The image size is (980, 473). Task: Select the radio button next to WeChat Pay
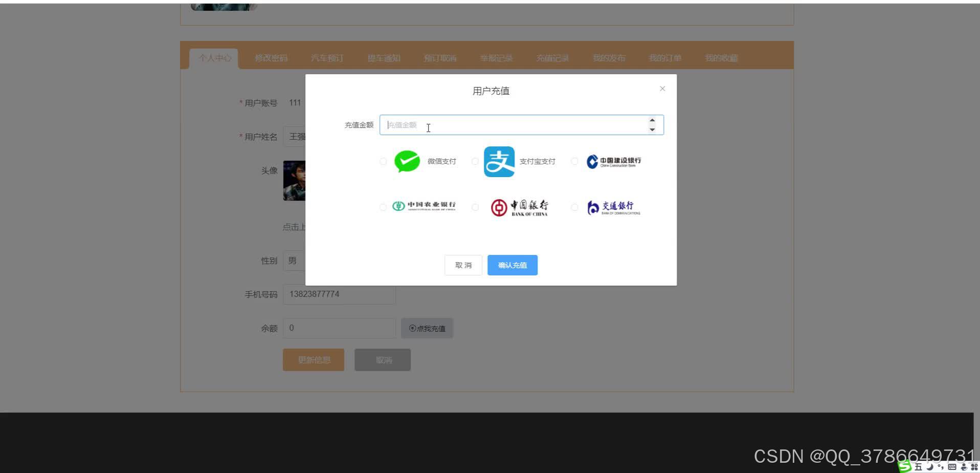(x=383, y=161)
